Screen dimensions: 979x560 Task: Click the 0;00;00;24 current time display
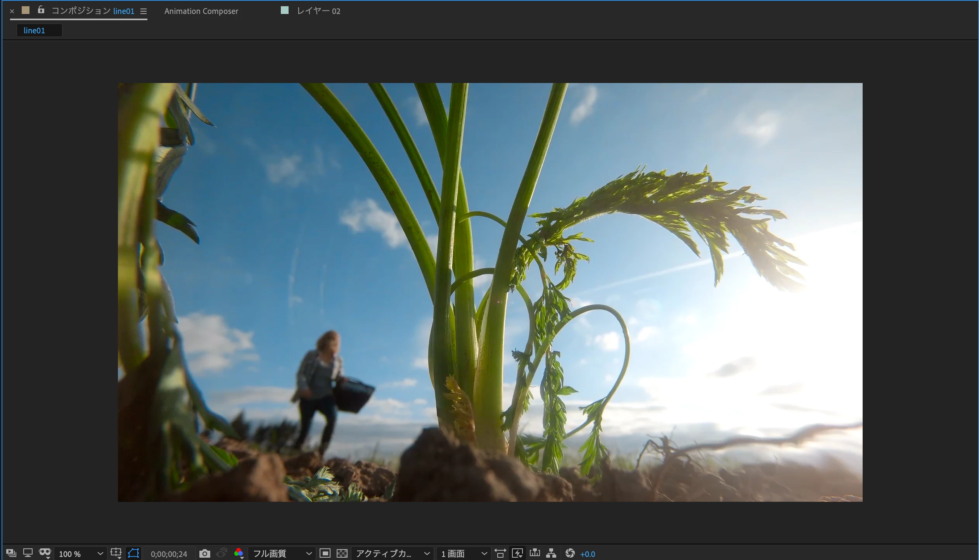click(169, 554)
